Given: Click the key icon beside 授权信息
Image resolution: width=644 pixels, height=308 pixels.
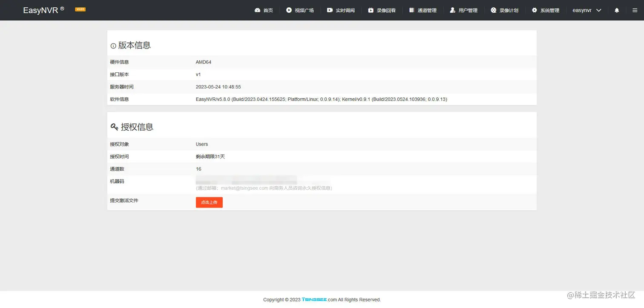Looking at the screenshot, I should (x=114, y=127).
